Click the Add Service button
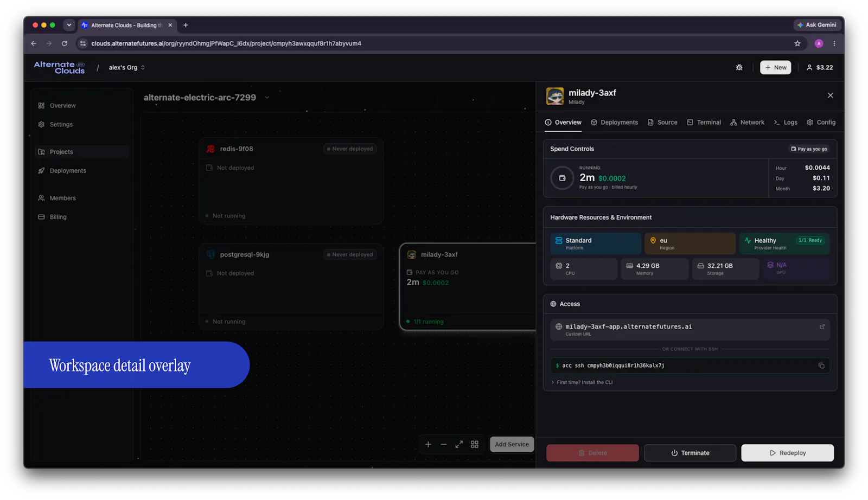Screen dimensions: 868x500 point(512,444)
